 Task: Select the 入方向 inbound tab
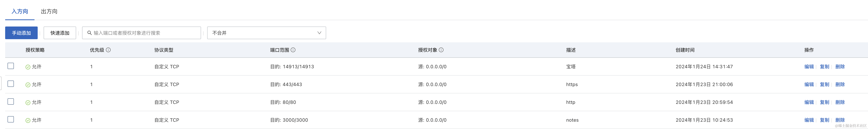(x=20, y=11)
